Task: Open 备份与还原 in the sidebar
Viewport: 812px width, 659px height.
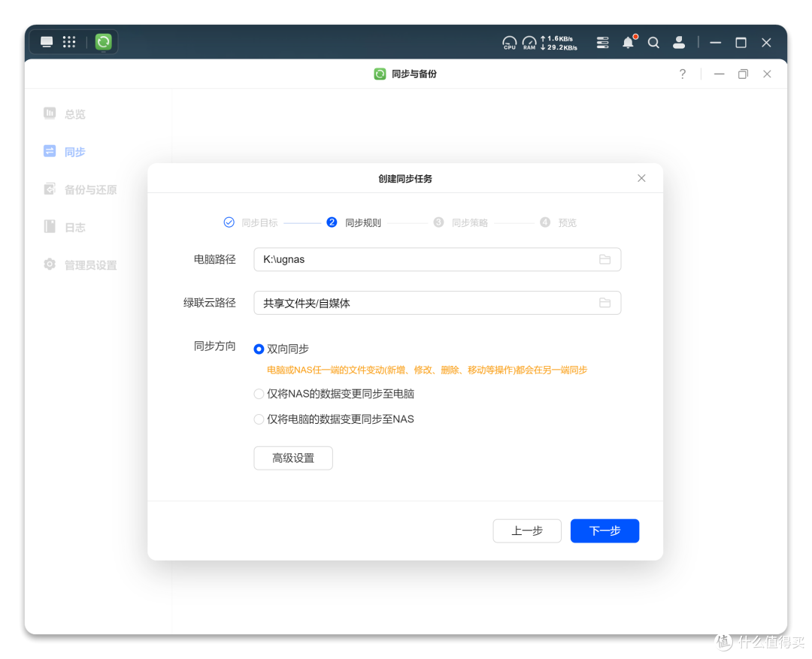Action: (x=80, y=189)
